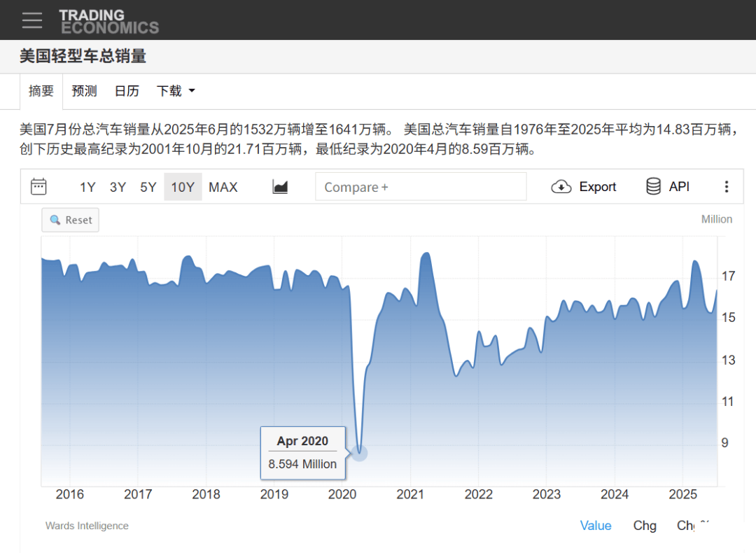Change chart type with area chart icon
Screen dimensions: 756x553
tap(280, 187)
